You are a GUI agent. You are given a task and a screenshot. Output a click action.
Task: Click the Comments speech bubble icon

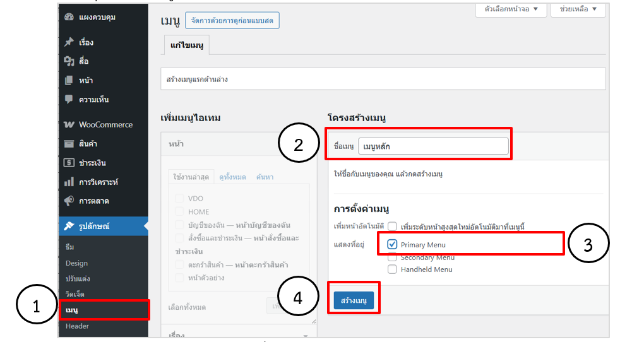tap(69, 99)
